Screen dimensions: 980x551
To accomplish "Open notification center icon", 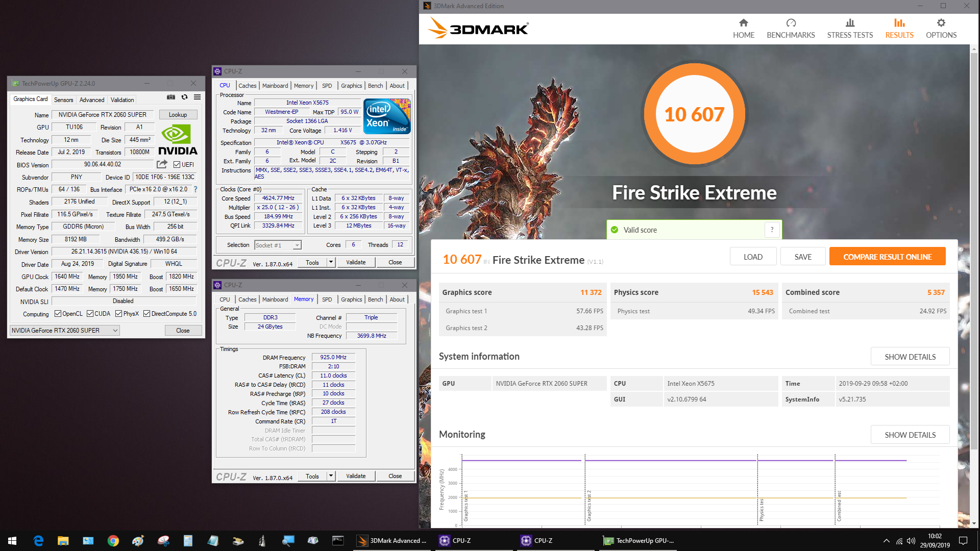I will [963, 541].
